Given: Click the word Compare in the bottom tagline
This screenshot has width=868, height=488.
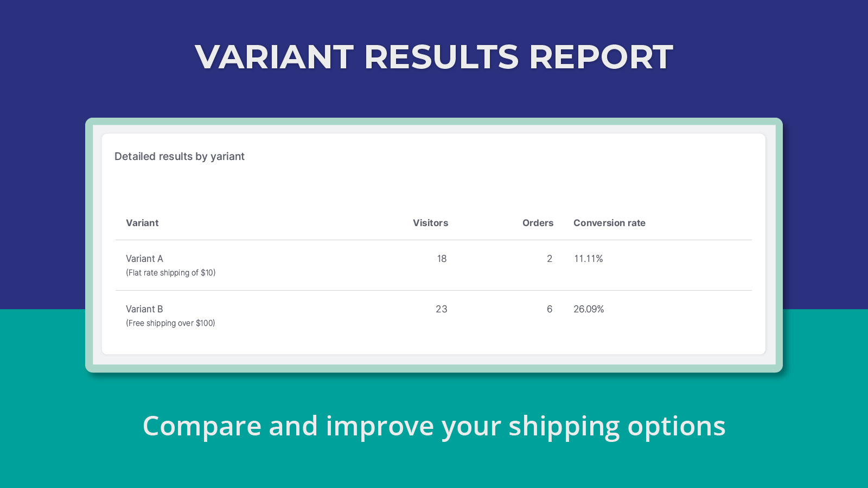Looking at the screenshot, I should [202, 426].
